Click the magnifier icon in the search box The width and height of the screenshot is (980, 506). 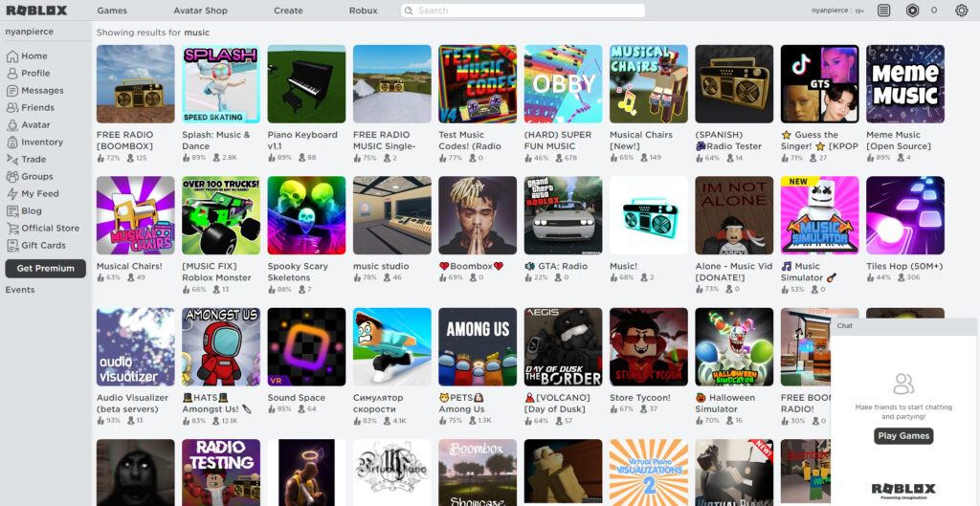click(x=409, y=11)
